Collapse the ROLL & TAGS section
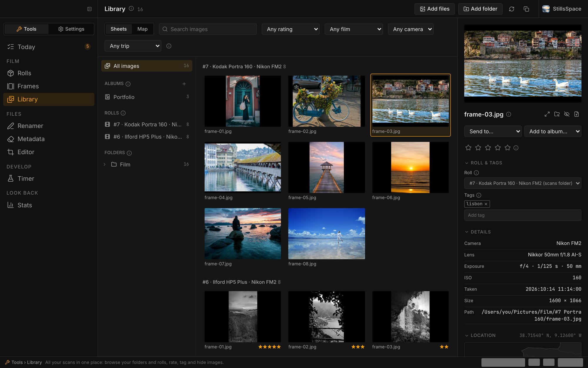 pos(483,163)
